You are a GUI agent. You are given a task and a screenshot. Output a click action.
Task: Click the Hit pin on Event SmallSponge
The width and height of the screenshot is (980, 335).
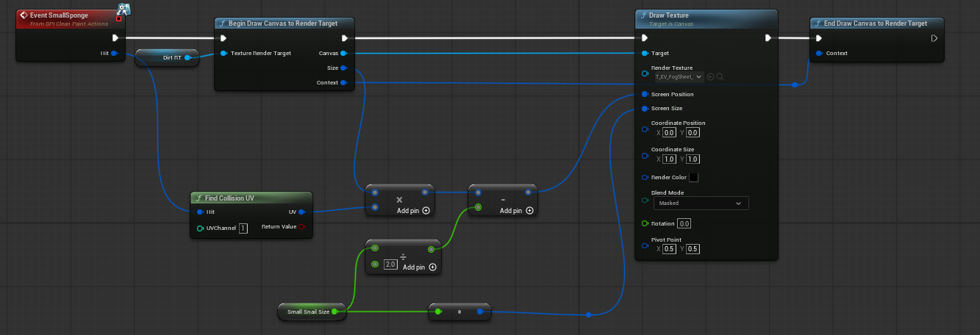(115, 53)
